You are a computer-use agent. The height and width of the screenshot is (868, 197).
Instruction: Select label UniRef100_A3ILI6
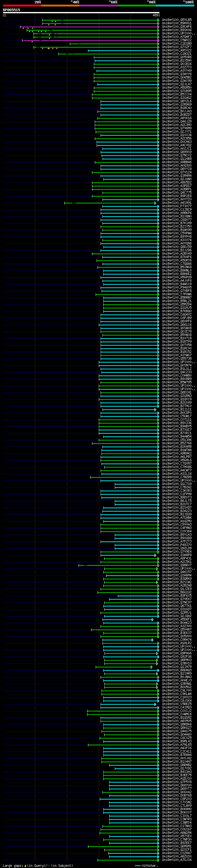177,474
